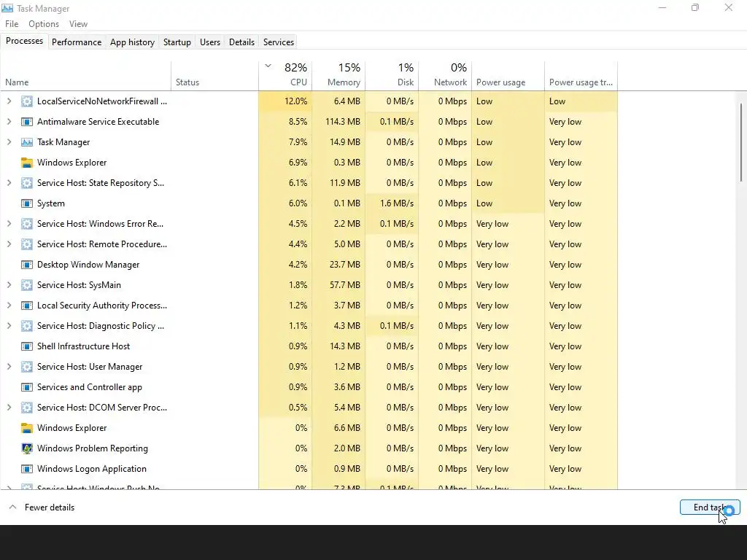
Task: Click the Services and Controller app icon
Action: pyautogui.click(x=27, y=387)
